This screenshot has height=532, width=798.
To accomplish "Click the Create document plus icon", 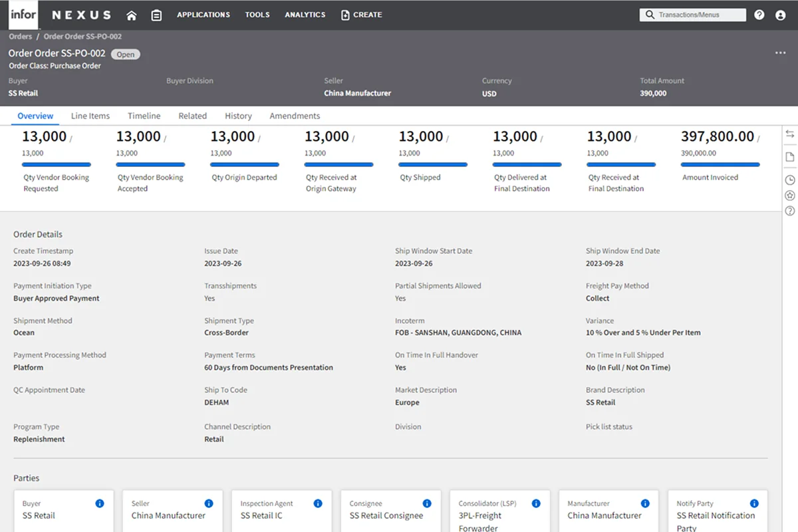I will [345, 15].
